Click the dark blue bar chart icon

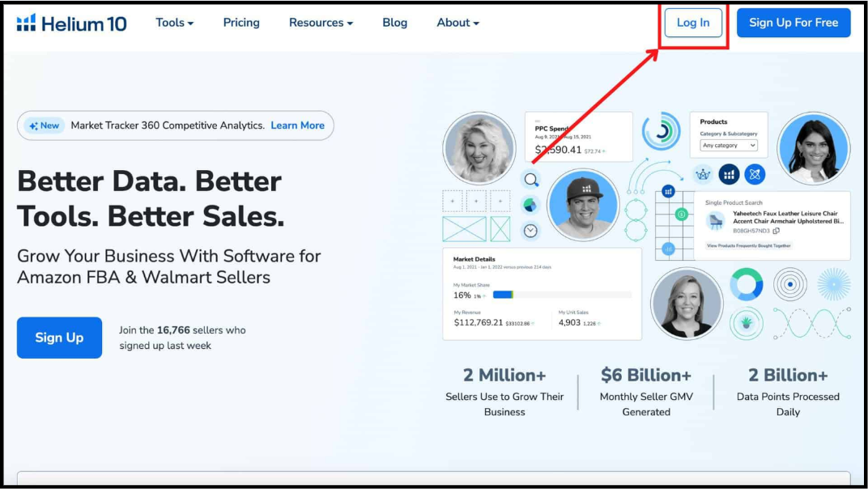tap(729, 174)
